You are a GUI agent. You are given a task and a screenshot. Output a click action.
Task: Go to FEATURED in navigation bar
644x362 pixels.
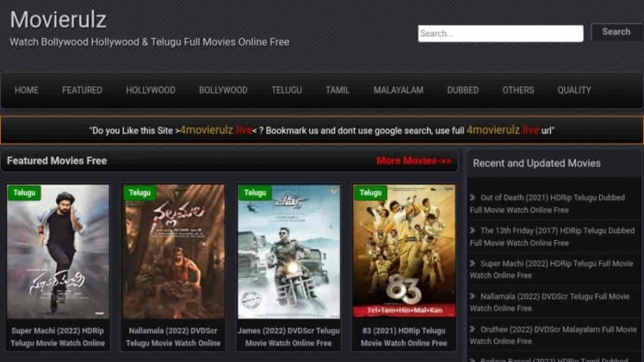pos(82,90)
